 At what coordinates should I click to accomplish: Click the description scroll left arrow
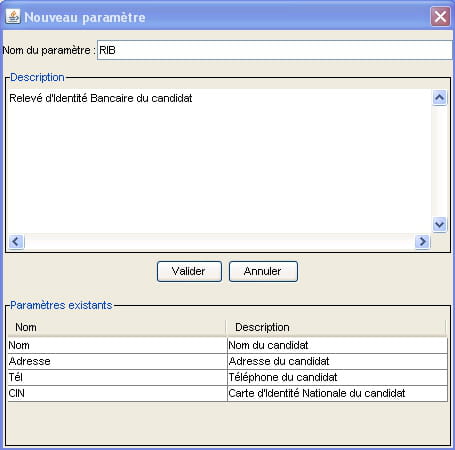[16, 241]
